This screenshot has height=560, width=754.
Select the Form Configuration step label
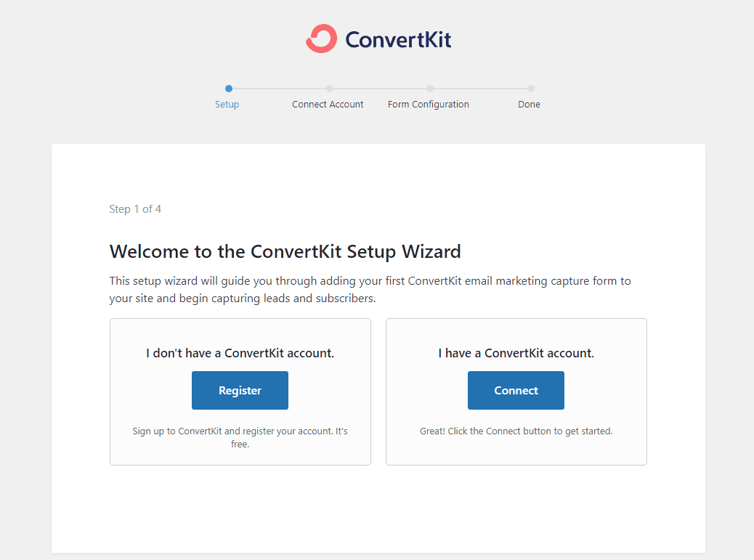pos(429,105)
